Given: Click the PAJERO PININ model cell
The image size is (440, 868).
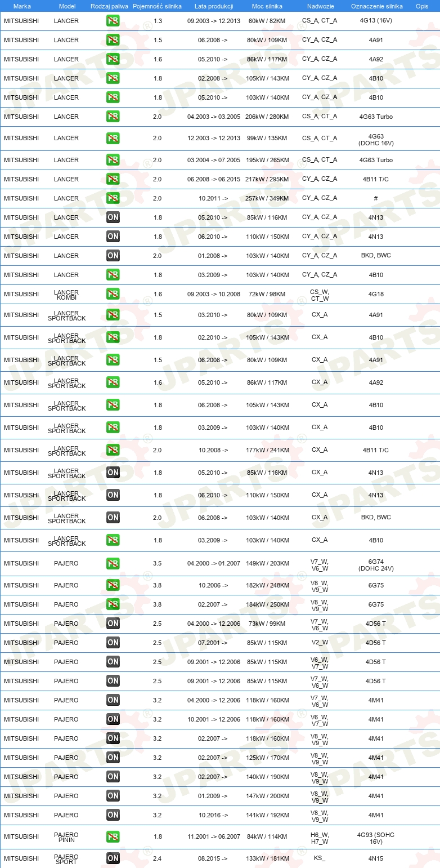Looking at the screenshot, I should click(x=66, y=837).
